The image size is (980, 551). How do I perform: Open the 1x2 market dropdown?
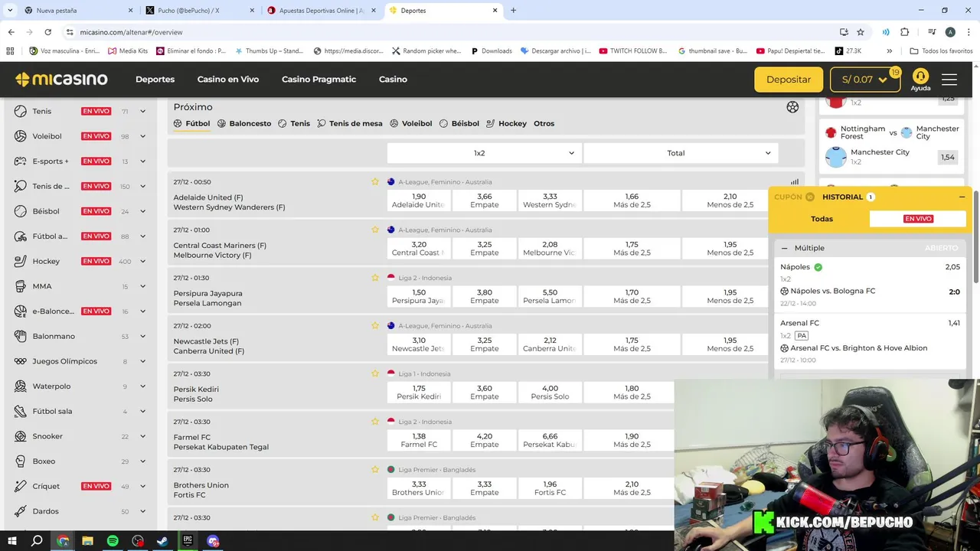484,153
